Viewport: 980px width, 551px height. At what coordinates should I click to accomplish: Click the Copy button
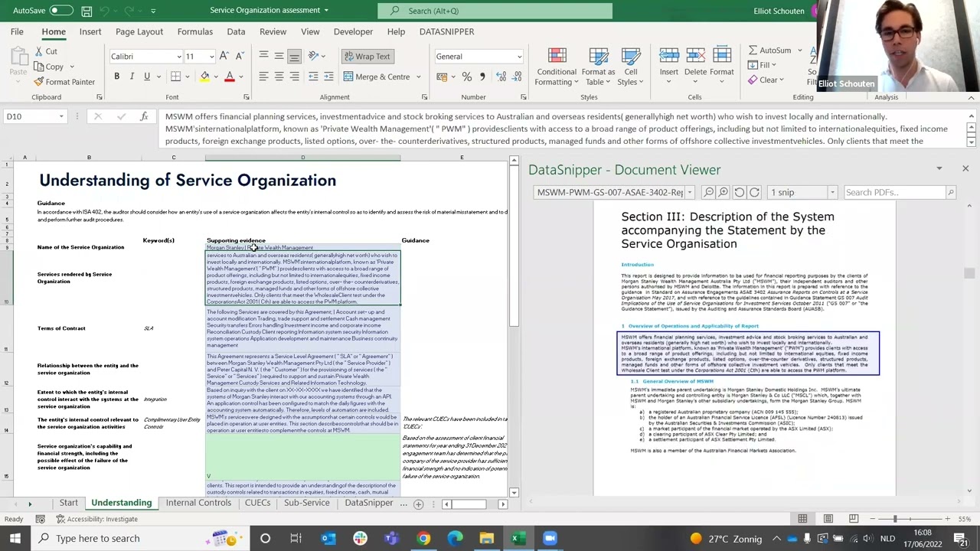click(48, 67)
